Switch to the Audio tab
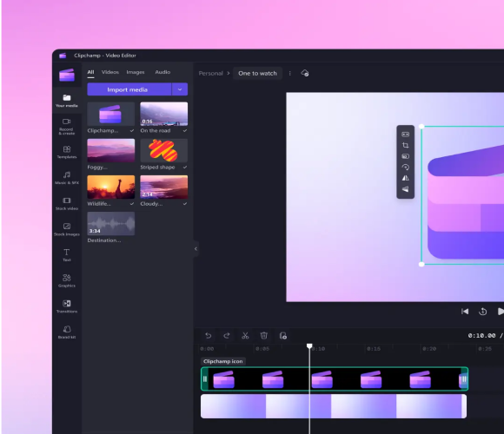 pos(162,72)
